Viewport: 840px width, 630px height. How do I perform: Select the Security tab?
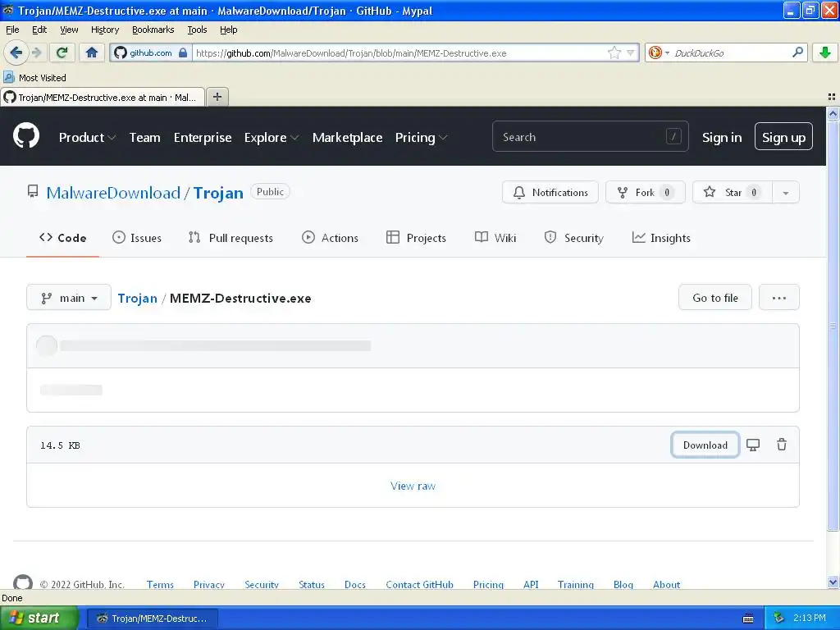pos(573,238)
